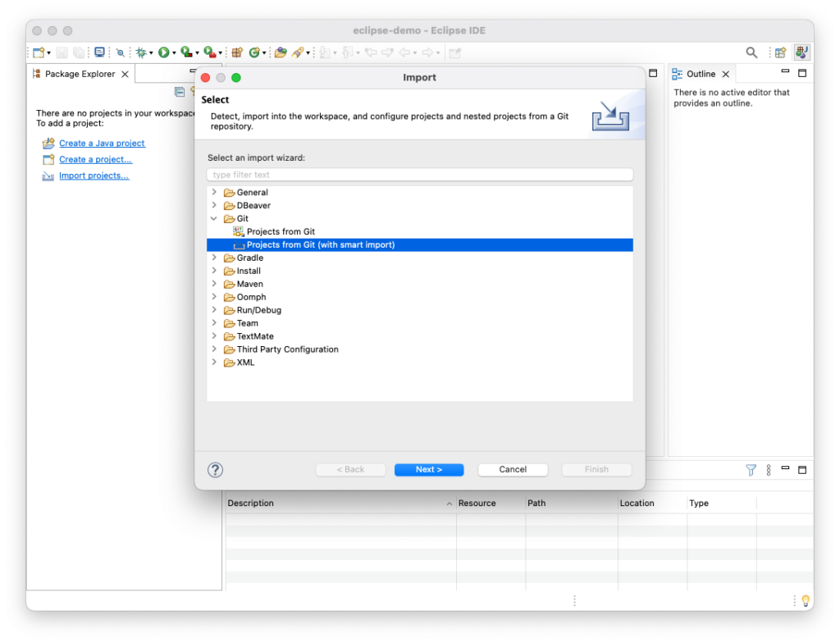
Task: Expand the General import category
Action: click(x=214, y=193)
